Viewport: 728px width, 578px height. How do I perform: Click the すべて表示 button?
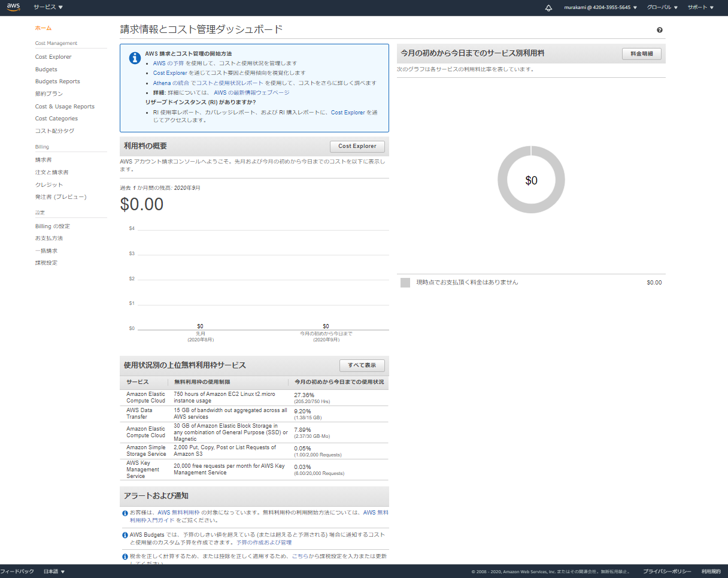362,365
